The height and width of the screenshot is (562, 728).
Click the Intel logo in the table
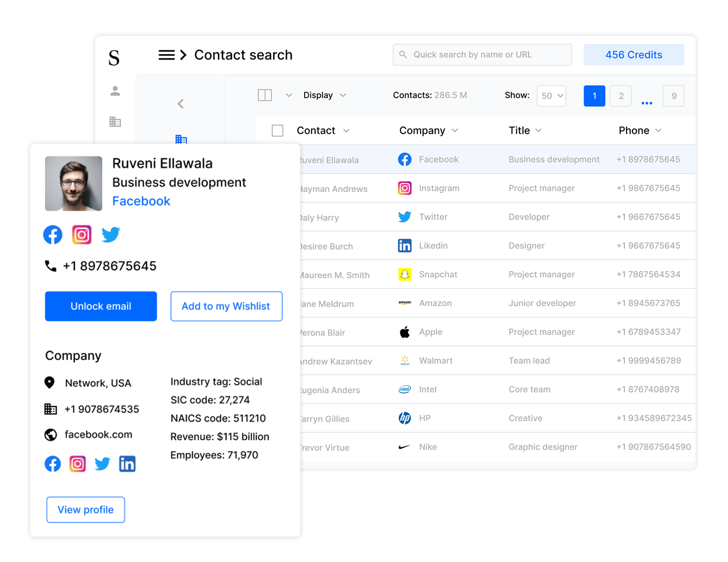tap(405, 389)
